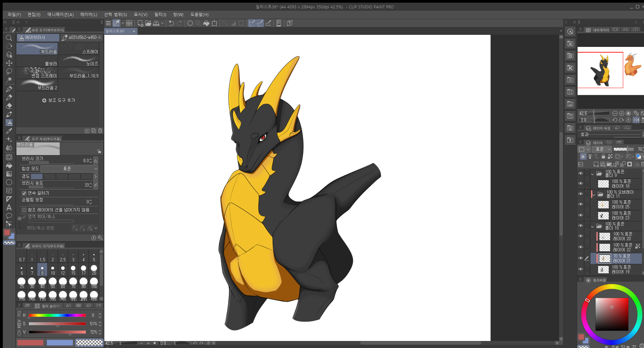This screenshot has height=348, width=644.
Task: Select the Move layer tool
Action: click(9, 63)
